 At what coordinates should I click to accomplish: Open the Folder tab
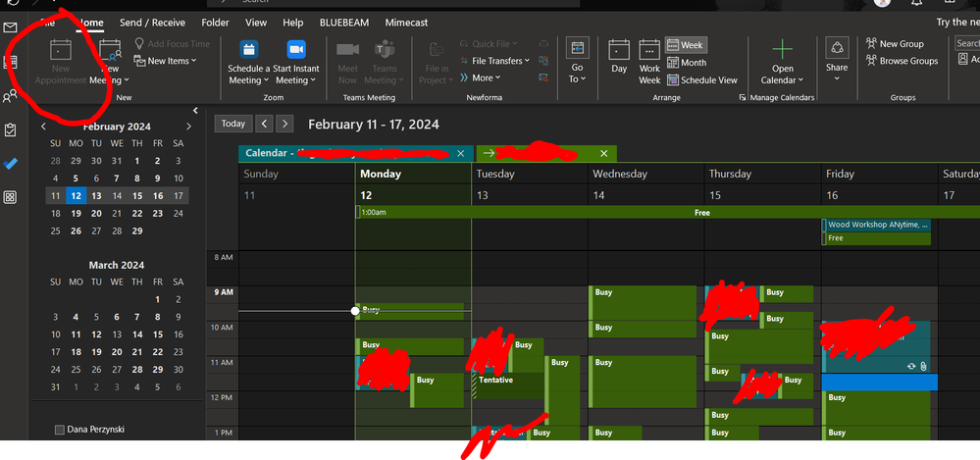tap(215, 23)
